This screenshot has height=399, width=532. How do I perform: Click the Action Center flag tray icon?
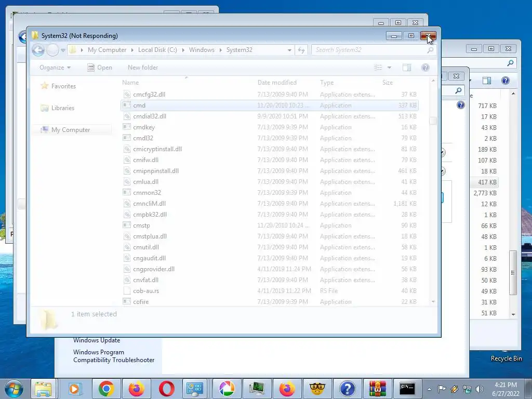pyautogui.click(x=442, y=389)
